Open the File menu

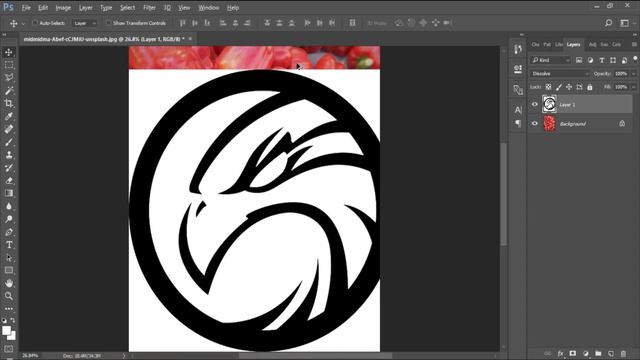pos(26,8)
